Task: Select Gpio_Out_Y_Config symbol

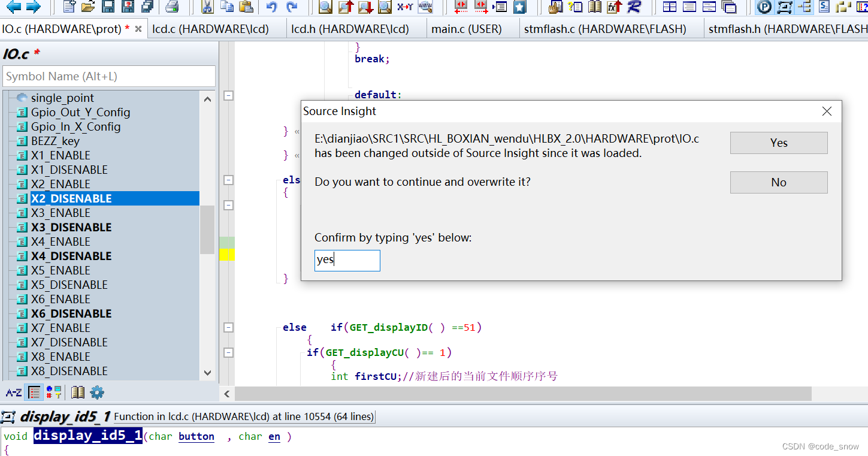Action: pos(80,112)
